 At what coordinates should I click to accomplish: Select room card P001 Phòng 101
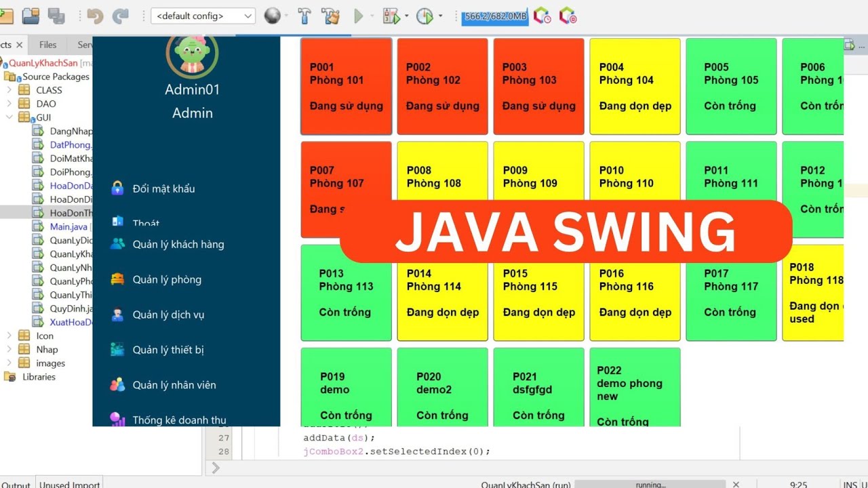point(346,86)
